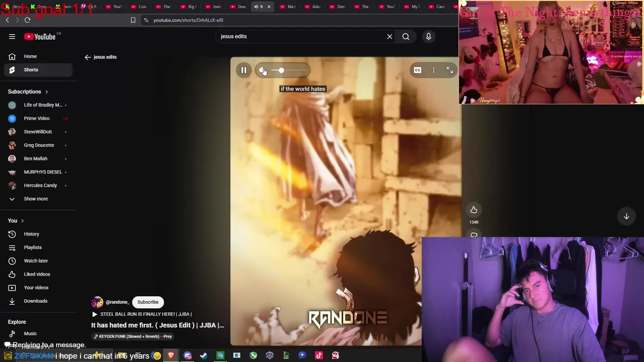Open Watch later in the sidebar
The height and width of the screenshot is (362, 644).
click(39, 261)
